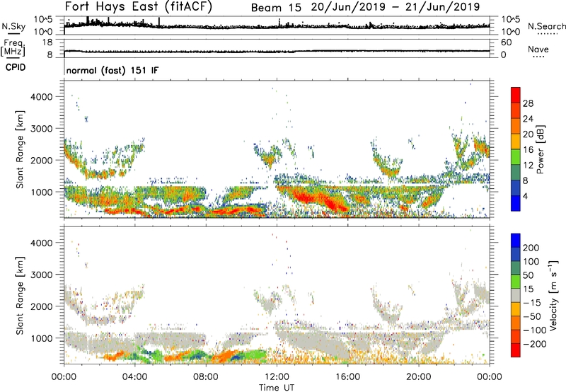Click the 'Velocity [m s⁻¹]' colorbar title
Image resolution: width=566 pixels, height=392 pixels.
[x=553, y=295]
